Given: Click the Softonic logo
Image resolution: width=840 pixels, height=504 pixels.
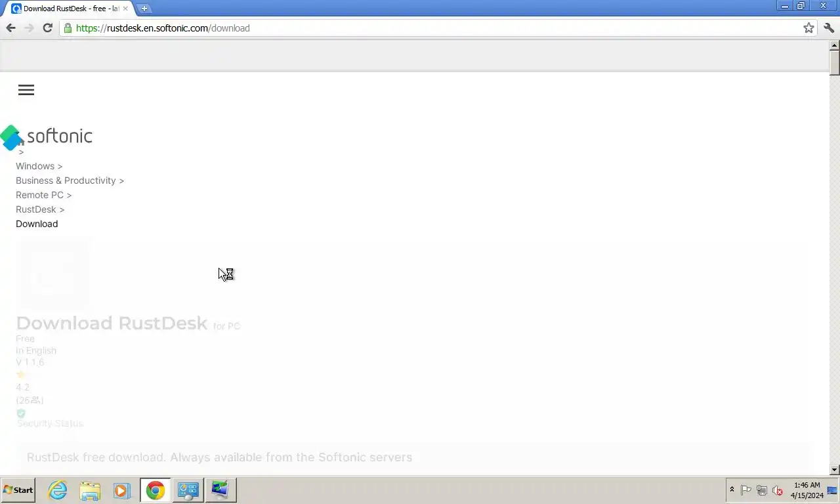Looking at the screenshot, I should 47,137.
